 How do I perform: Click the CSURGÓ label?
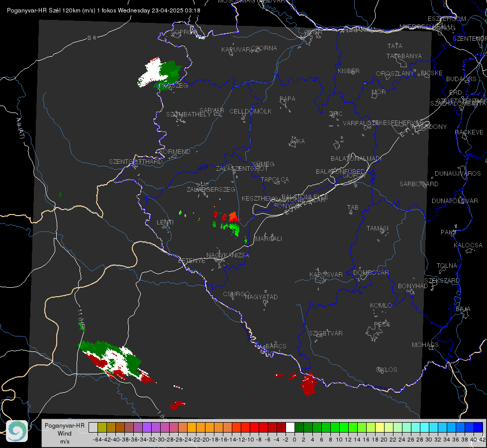tap(236, 294)
